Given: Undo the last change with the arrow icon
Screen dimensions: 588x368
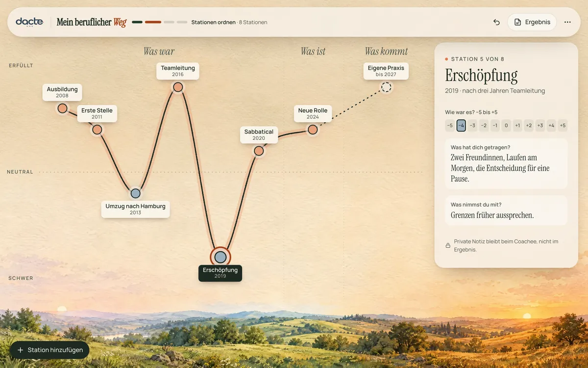Looking at the screenshot, I should [x=496, y=22].
